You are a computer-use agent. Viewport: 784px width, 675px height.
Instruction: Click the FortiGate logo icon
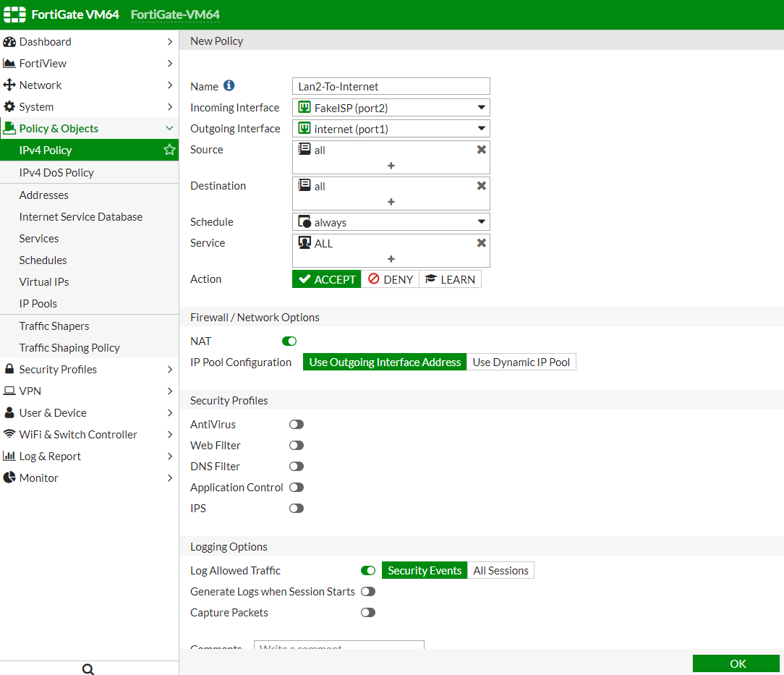coord(14,14)
